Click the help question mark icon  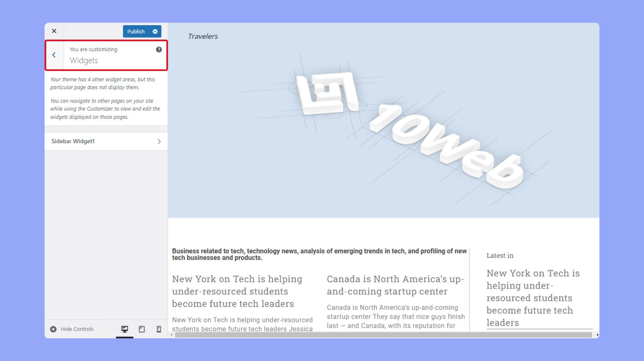click(x=159, y=49)
